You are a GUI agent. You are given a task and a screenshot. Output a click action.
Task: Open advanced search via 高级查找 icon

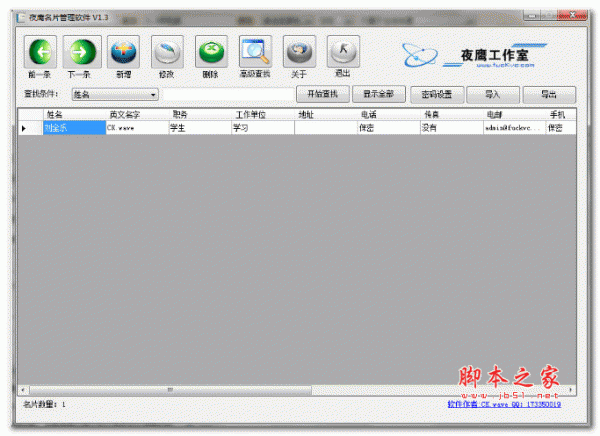tap(254, 52)
